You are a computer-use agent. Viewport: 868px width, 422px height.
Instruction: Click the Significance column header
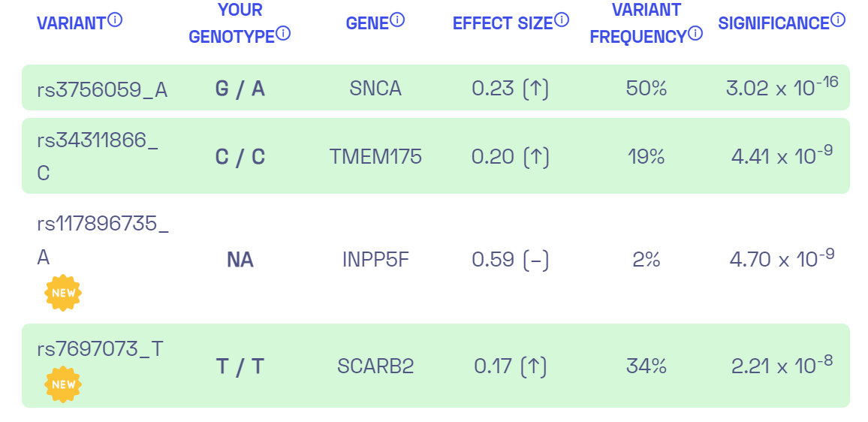[x=773, y=23]
